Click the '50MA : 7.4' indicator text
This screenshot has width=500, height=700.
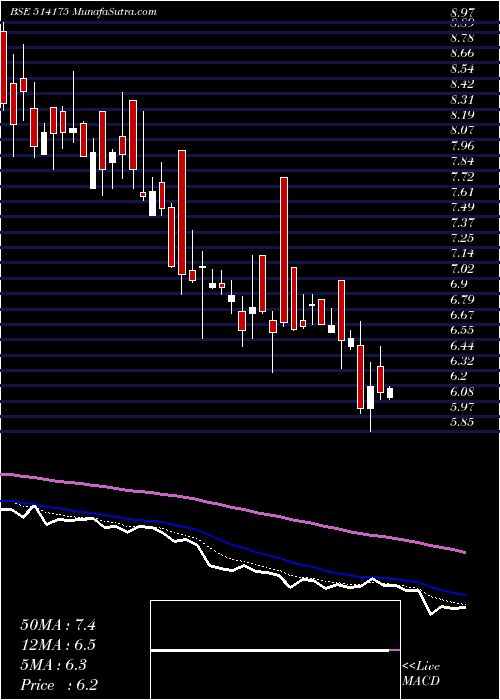click(58, 625)
